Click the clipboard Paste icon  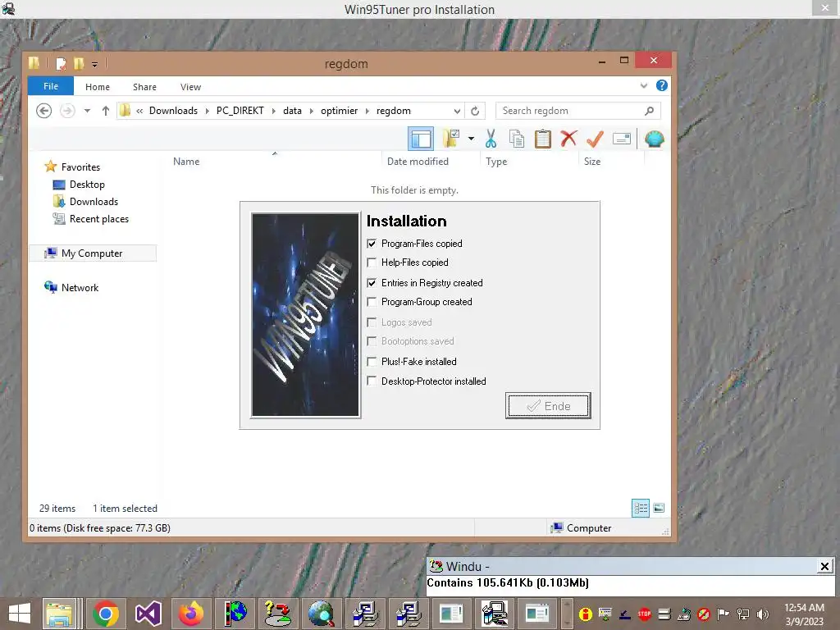543,139
